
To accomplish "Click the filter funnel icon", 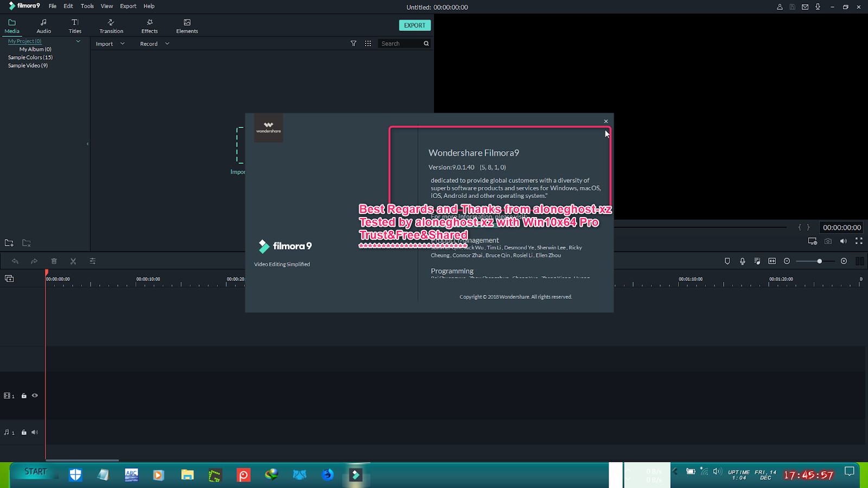I will tap(354, 43).
